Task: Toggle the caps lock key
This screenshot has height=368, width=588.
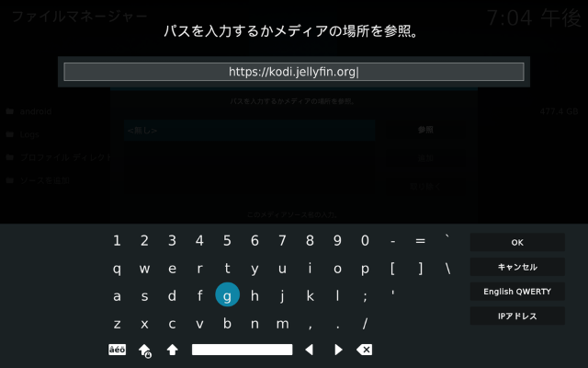Action: [144, 350]
